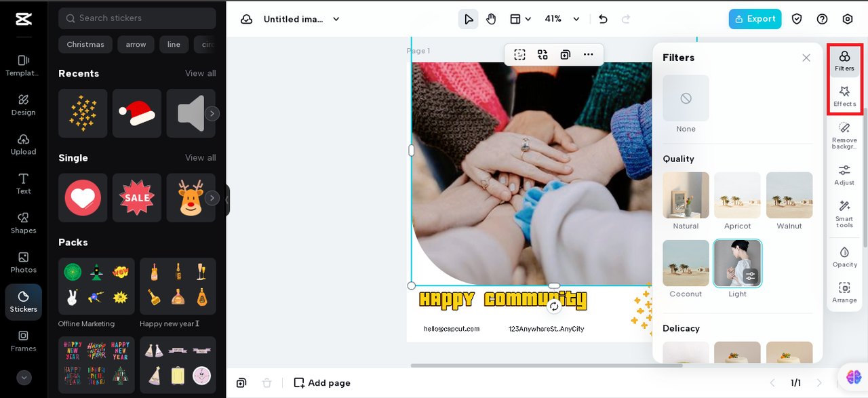Click the cloud save status icon

click(247, 19)
